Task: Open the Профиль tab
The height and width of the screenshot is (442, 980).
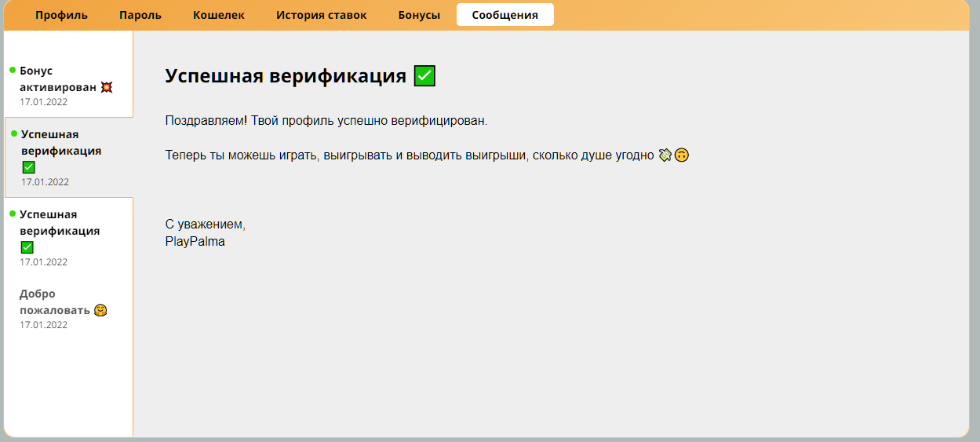Action: click(x=61, y=15)
